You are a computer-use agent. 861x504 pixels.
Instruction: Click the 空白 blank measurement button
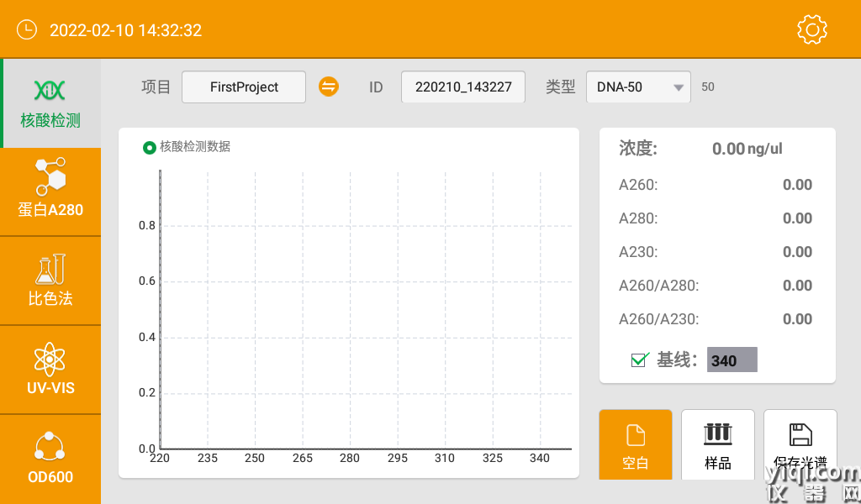[636, 444]
